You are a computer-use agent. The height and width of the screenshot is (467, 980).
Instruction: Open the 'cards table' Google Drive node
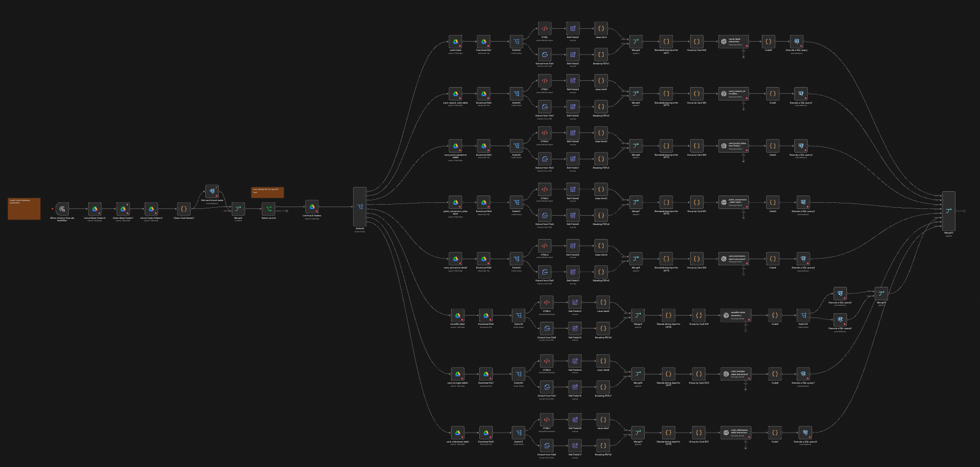tap(455, 42)
